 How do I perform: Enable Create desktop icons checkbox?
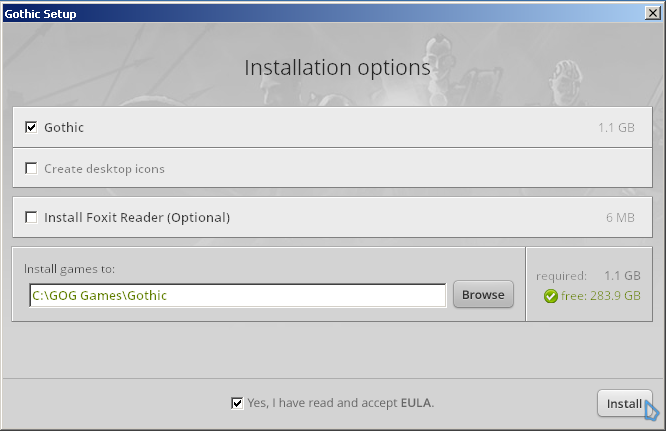31,168
